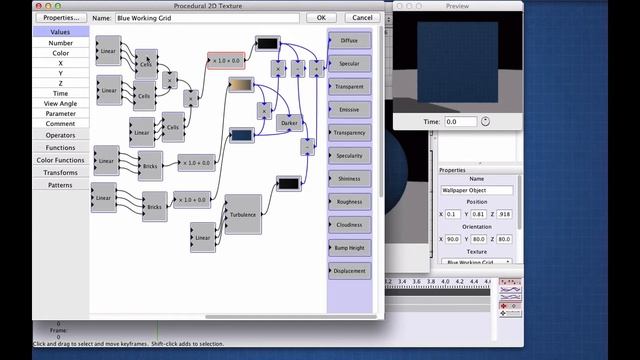Select the View Angle module
640x360 pixels.
(60, 104)
